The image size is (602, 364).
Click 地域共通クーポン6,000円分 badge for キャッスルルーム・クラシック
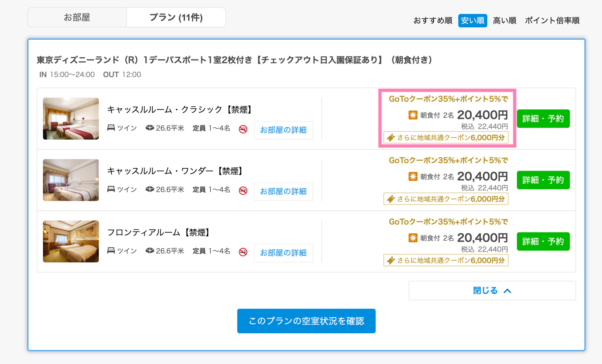[x=446, y=138]
